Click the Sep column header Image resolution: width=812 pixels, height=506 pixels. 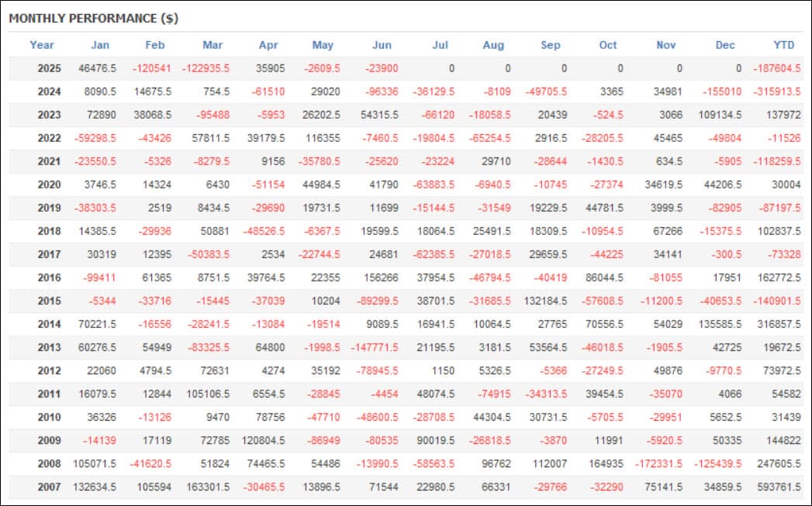pyautogui.click(x=551, y=45)
